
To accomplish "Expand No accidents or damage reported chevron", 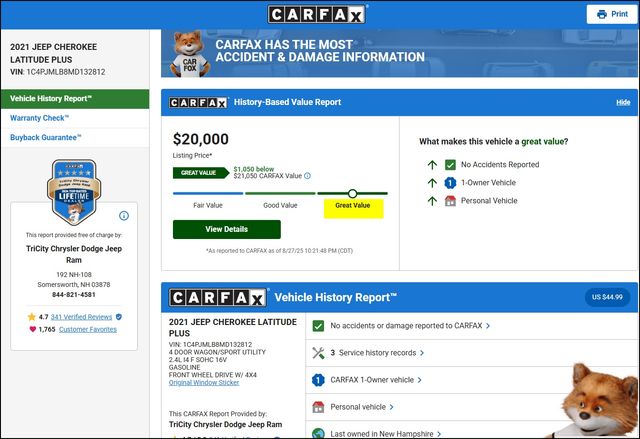I will click(x=488, y=326).
